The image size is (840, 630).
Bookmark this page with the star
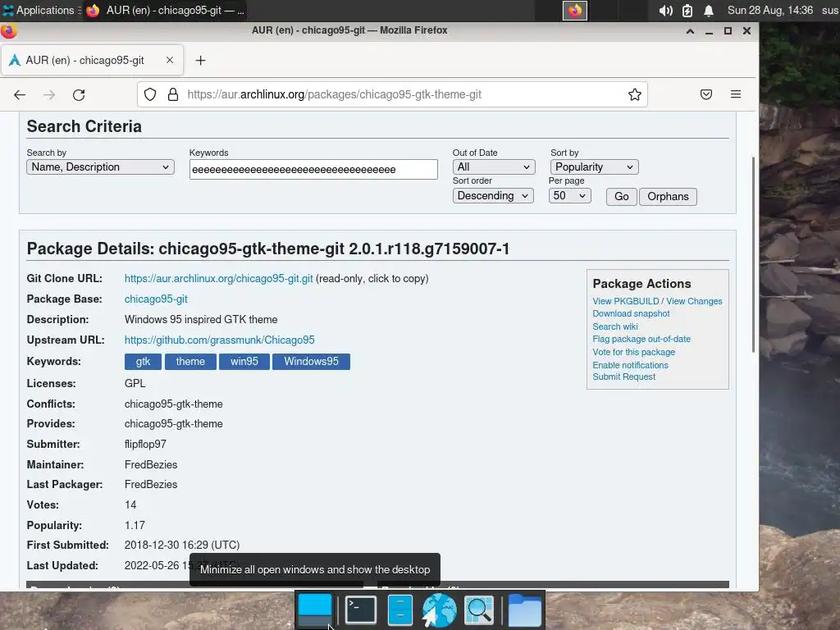[x=635, y=95]
